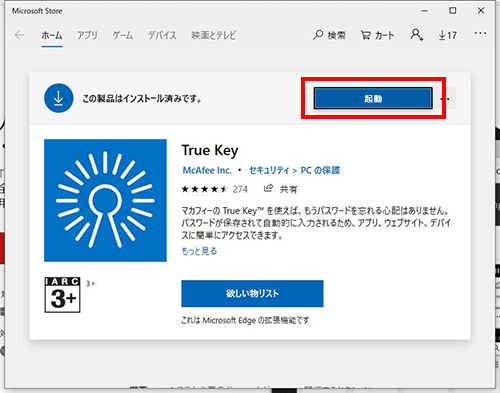The width and height of the screenshot is (500, 393).
Task: Open McAfee Inc. publisher link
Action: click(207, 170)
